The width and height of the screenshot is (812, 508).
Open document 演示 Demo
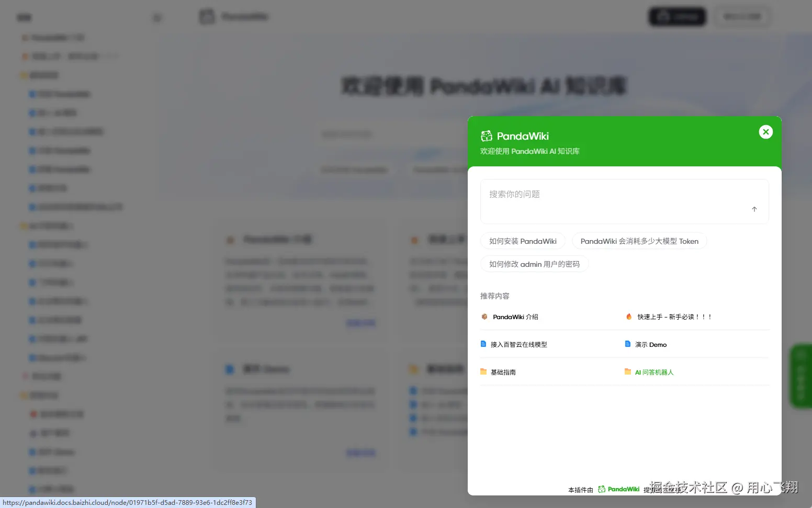(651, 345)
